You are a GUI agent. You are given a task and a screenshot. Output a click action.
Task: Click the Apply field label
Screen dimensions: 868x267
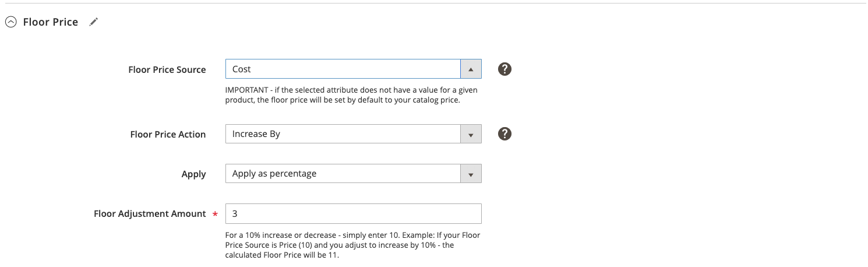click(x=194, y=174)
